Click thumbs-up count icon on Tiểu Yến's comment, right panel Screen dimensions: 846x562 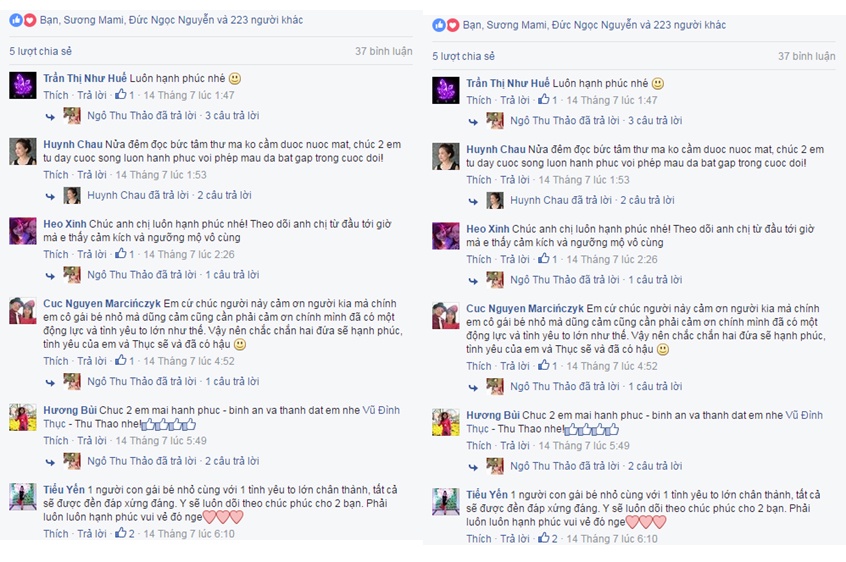[548, 538]
